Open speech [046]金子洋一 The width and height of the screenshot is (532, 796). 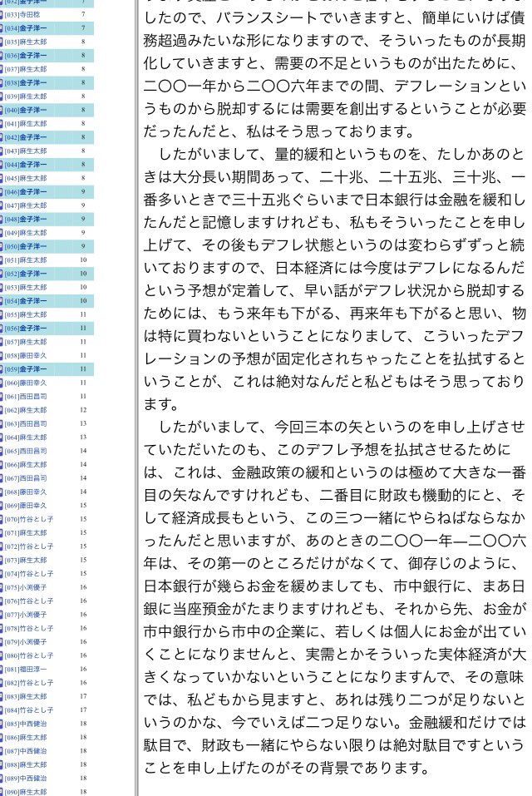pyautogui.click(x=26, y=192)
